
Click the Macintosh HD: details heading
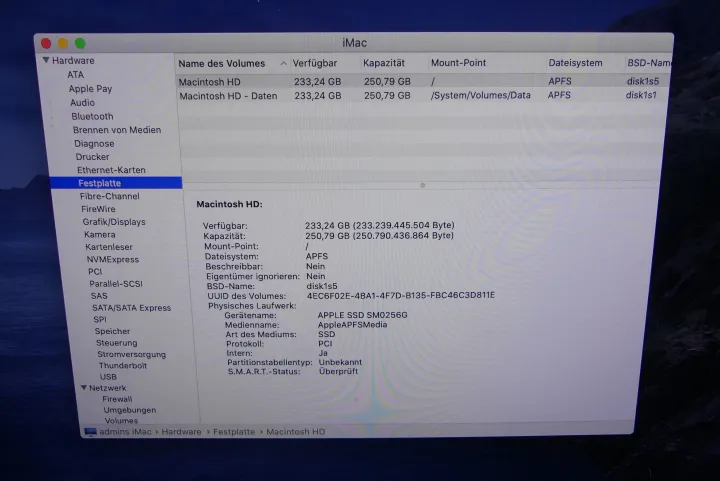230,204
